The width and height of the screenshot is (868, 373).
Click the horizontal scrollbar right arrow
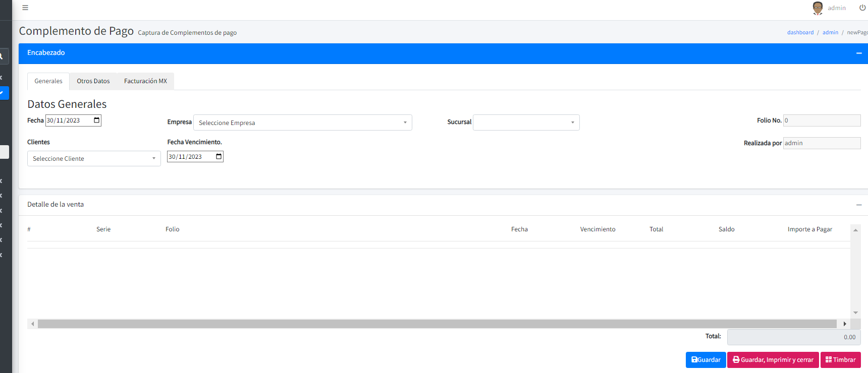point(844,324)
